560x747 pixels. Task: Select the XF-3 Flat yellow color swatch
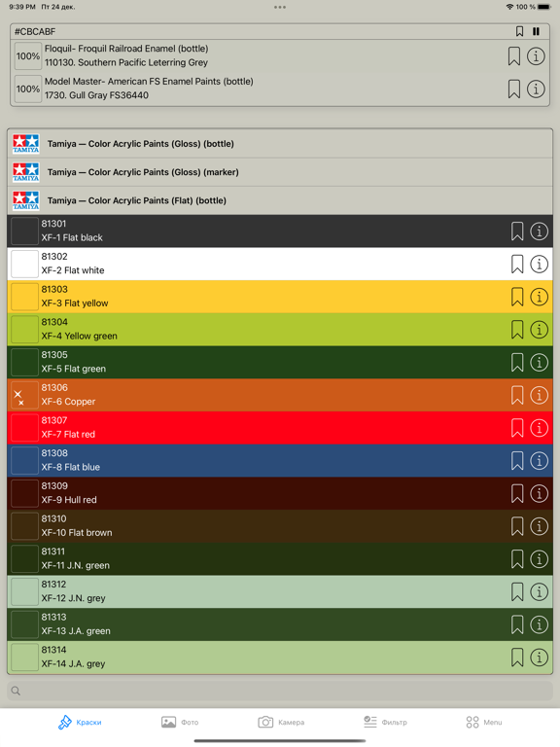[x=24, y=298]
